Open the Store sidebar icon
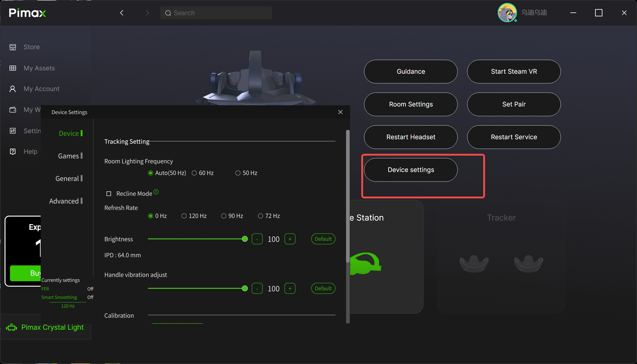 coord(13,47)
